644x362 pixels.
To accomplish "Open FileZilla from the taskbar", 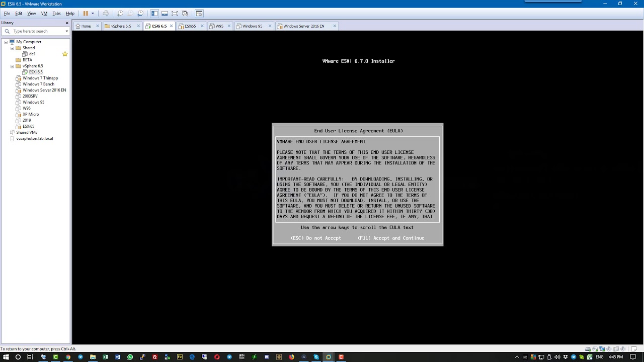I will [154, 357].
